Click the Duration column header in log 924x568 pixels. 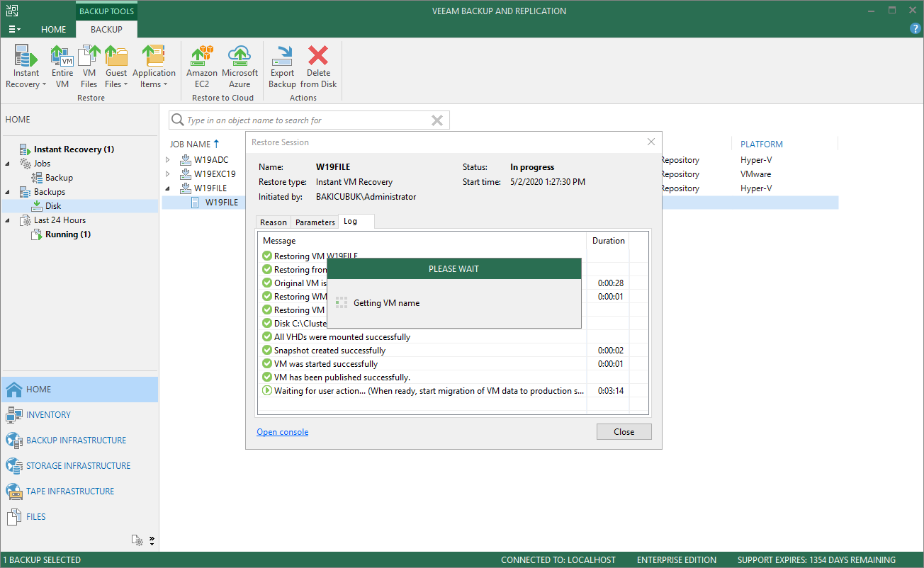(608, 241)
